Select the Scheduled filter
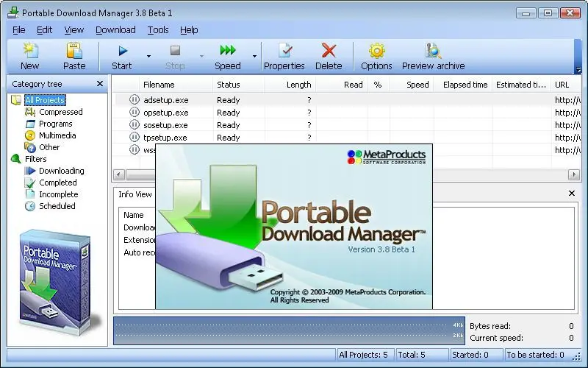The height and width of the screenshot is (368, 588). (x=57, y=206)
